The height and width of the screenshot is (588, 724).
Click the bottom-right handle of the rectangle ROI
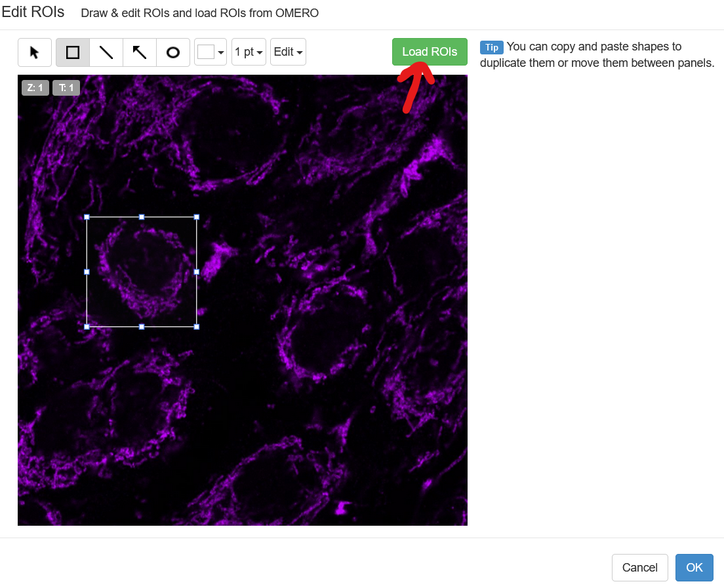click(x=197, y=326)
